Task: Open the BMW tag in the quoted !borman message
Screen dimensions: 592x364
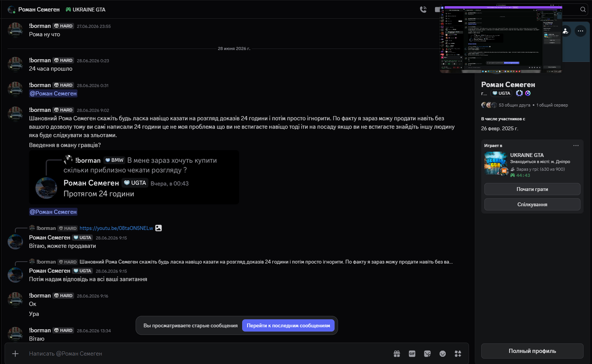Action: pyautogui.click(x=114, y=160)
